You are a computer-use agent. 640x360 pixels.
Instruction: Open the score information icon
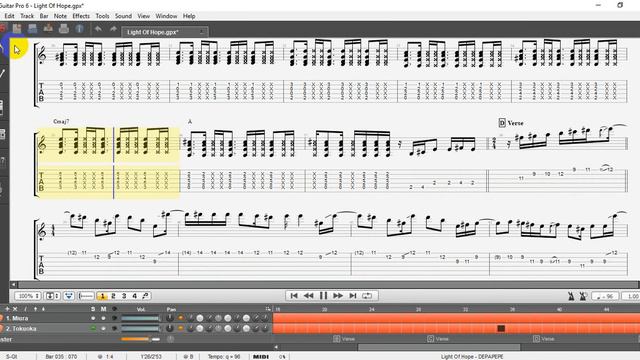coord(80,29)
